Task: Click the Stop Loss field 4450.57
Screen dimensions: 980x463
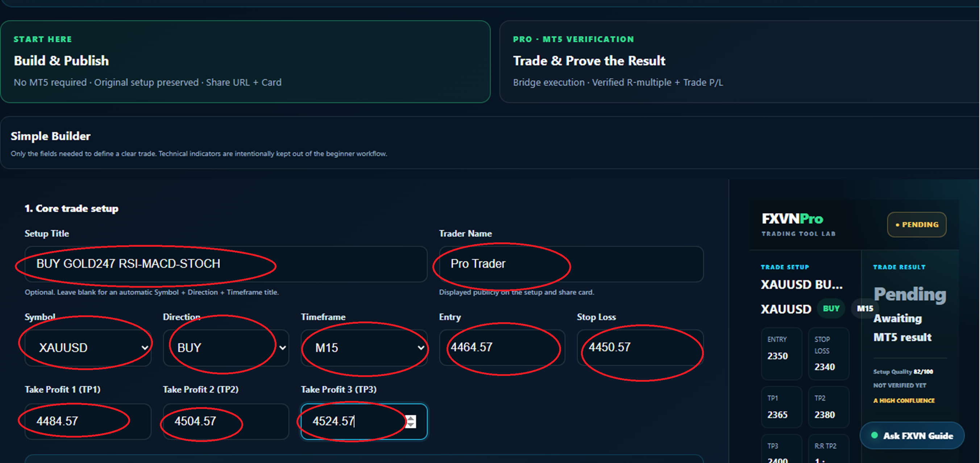Action: click(640, 348)
